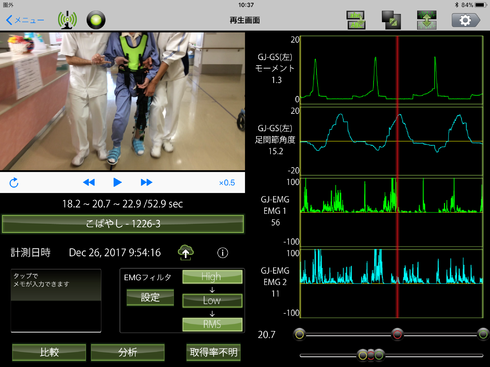Tap the ankle angle 足関節角度 graph
Viewport: 490px width, 367px height.
click(392, 141)
